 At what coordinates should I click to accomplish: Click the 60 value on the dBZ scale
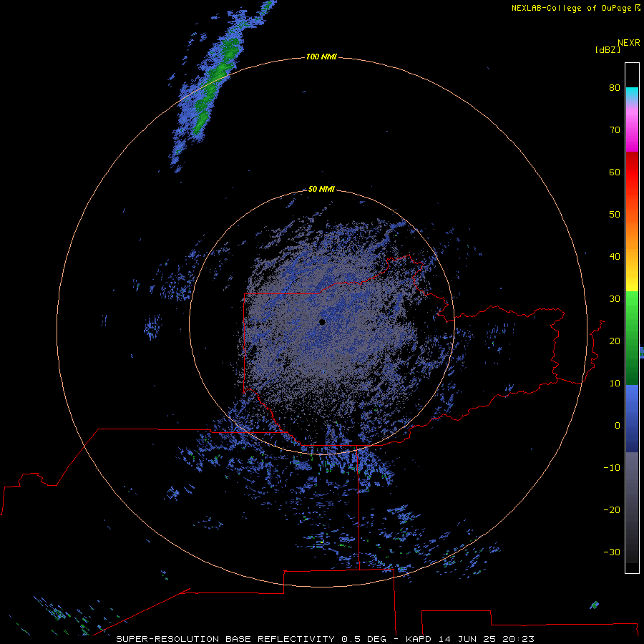pos(615,172)
